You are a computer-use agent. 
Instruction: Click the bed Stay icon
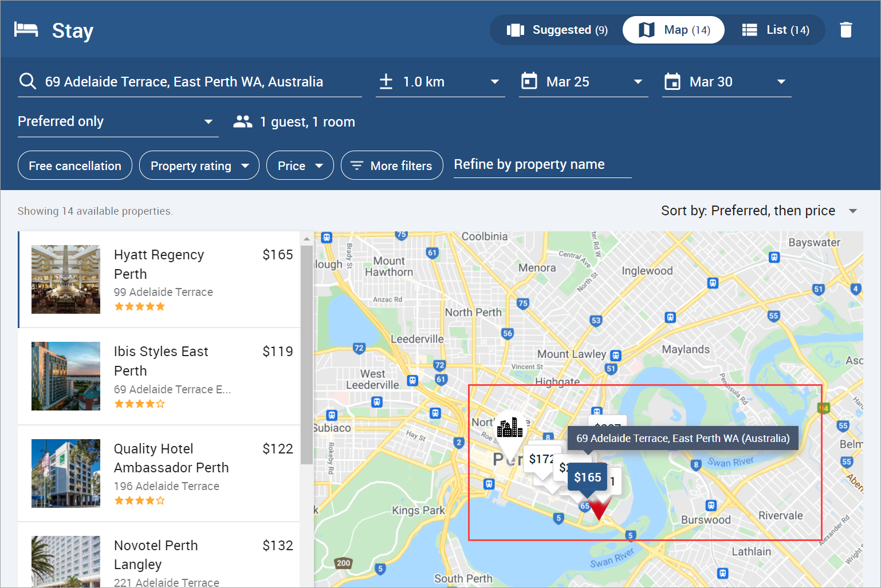point(26,29)
